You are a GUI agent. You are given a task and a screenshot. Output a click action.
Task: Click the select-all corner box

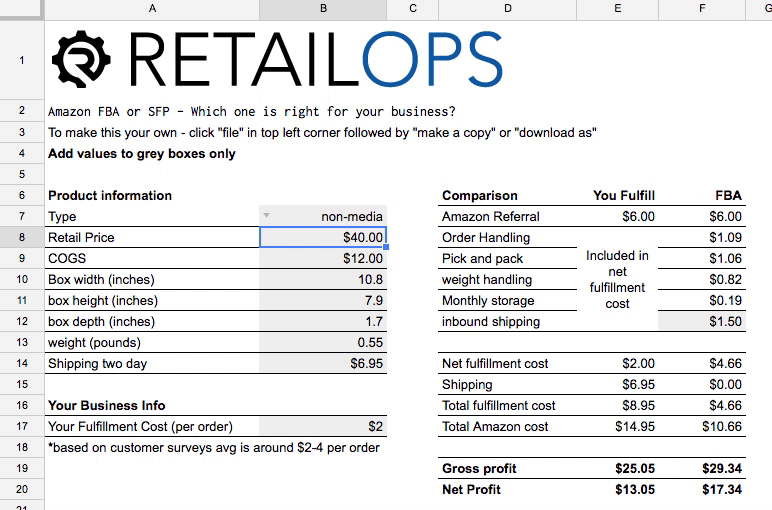click(x=22, y=9)
